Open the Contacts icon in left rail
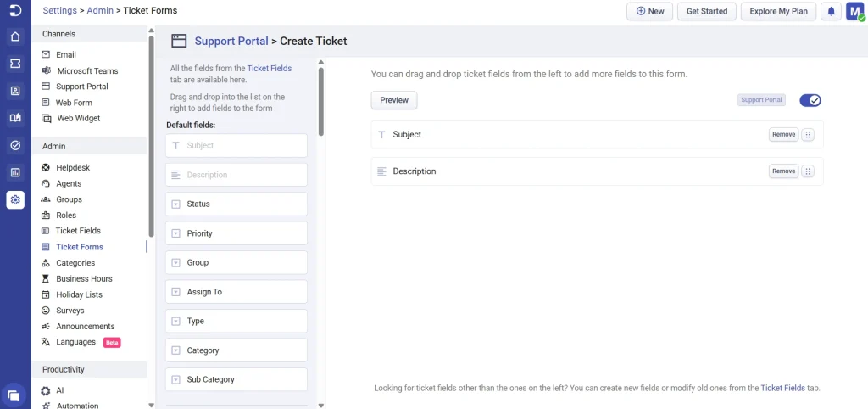This screenshot has width=868, height=409. 15,91
